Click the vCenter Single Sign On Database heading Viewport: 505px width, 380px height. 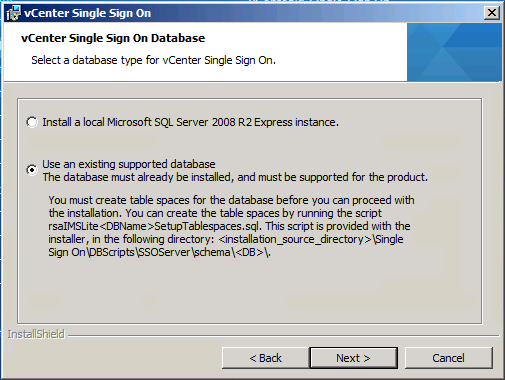point(113,38)
